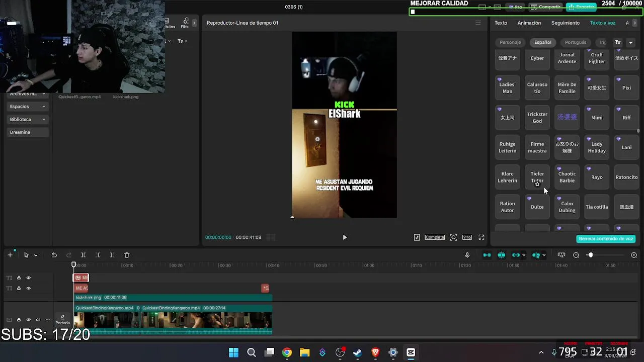The image size is (644, 362).
Task: Open the Texto a voz tab
Action: click(x=603, y=23)
